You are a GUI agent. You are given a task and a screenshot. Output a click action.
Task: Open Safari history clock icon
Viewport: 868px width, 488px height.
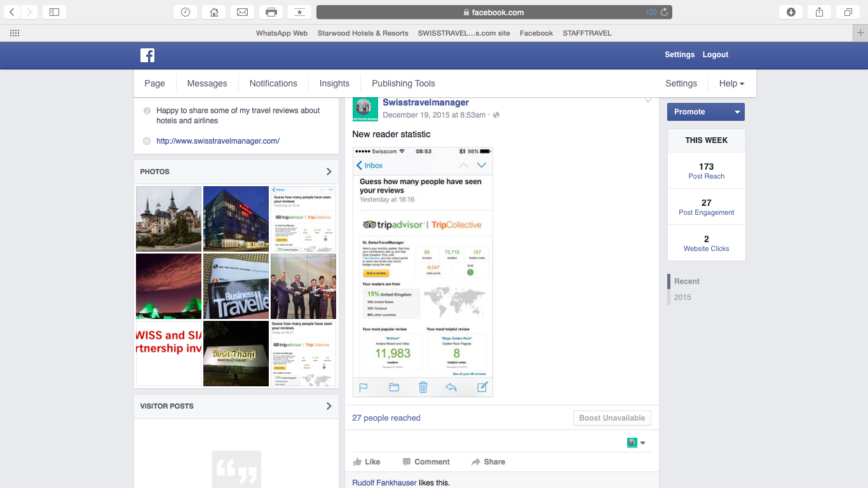(185, 12)
